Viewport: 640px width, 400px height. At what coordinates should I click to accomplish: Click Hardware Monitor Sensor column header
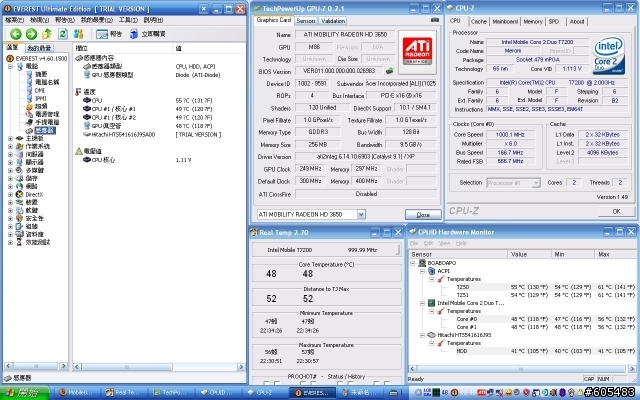pos(458,254)
